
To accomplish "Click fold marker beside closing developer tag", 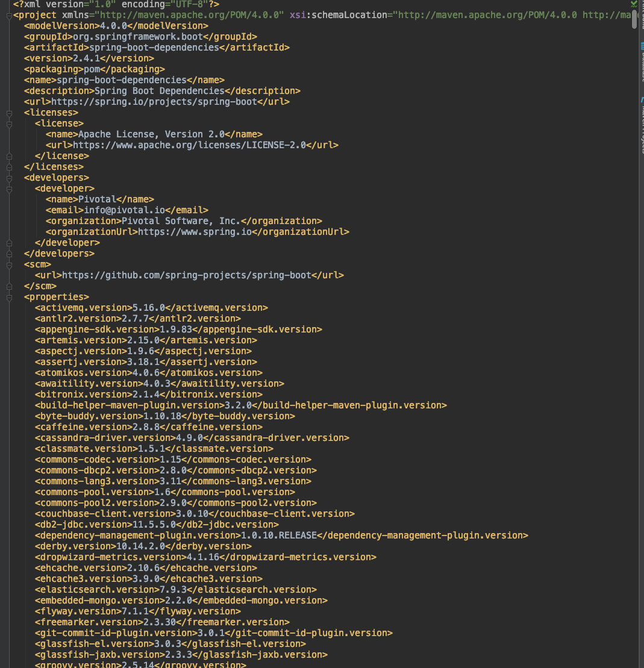I will [9, 243].
